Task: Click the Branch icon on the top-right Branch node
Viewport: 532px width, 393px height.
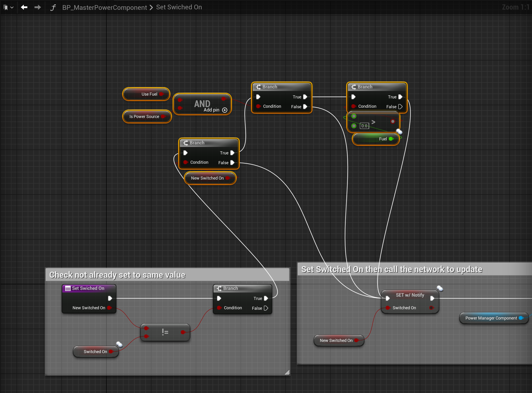Action: pyautogui.click(x=354, y=87)
